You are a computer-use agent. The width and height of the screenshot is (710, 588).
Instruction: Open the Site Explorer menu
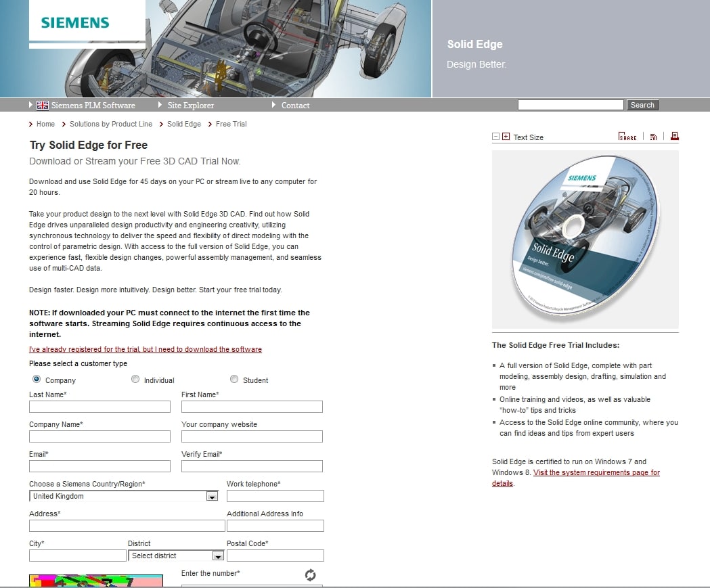191,105
